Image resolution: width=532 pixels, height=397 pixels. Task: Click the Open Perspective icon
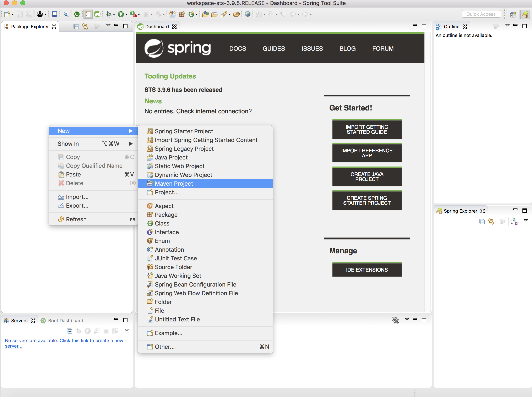pyautogui.click(x=513, y=14)
